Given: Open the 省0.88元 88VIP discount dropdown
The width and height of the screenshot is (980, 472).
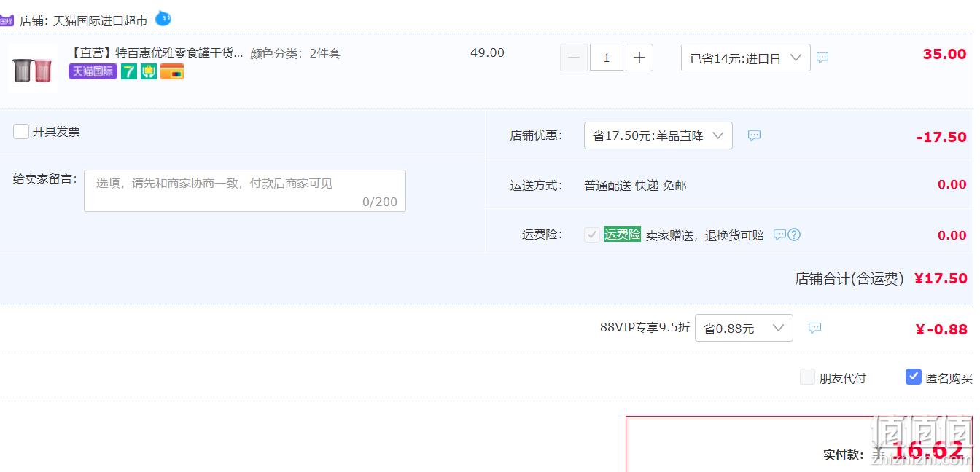Looking at the screenshot, I should [x=744, y=328].
